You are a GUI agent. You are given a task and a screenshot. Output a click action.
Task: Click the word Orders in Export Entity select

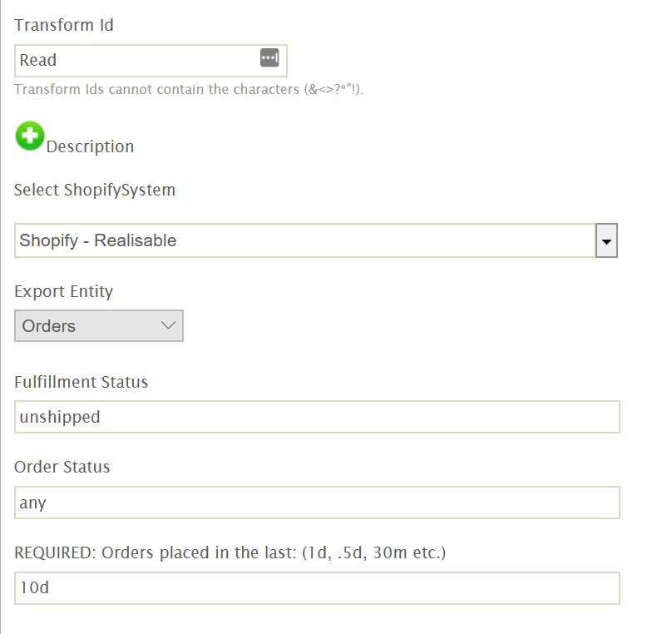[x=49, y=326]
